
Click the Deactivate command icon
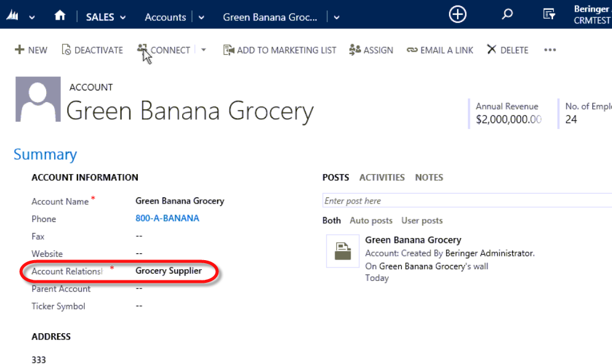tap(66, 50)
